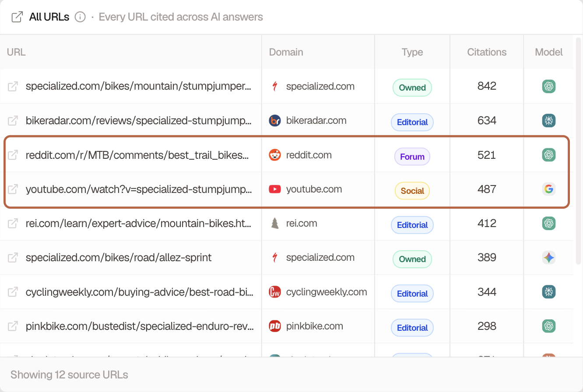Click the 634 citations value
583x392 pixels.
click(487, 120)
